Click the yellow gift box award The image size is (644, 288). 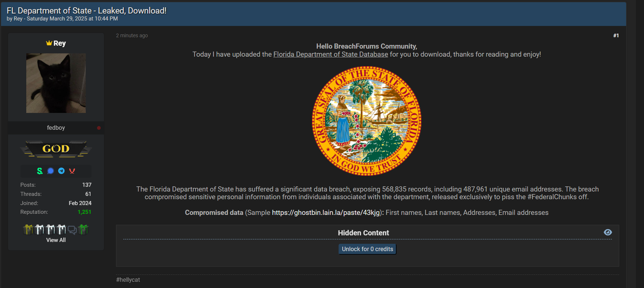point(28,229)
